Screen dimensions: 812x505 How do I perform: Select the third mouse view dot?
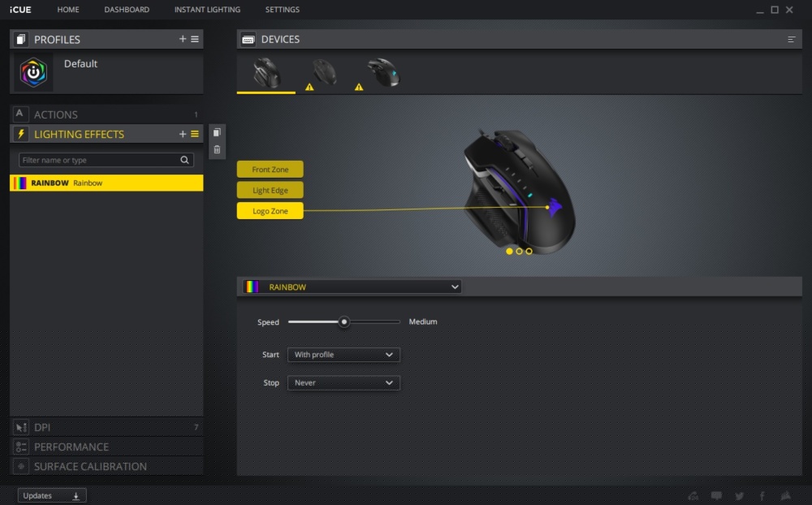pos(529,251)
